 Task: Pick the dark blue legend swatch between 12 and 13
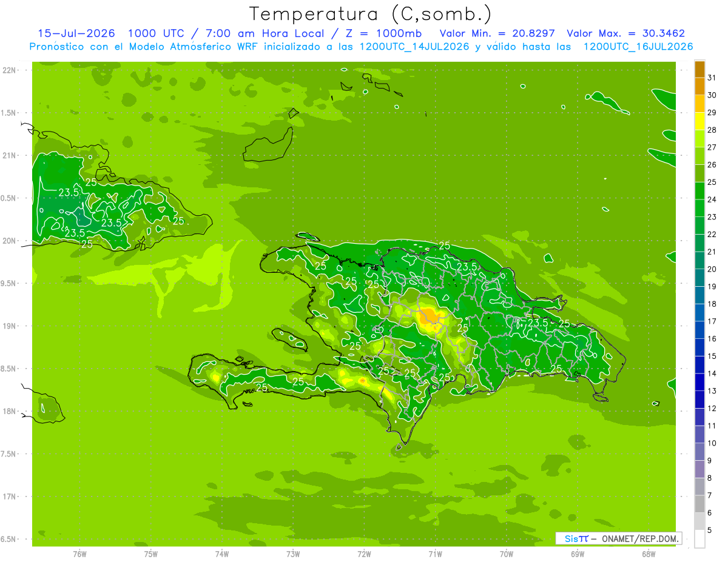pyautogui.click(x=699, y=400)
